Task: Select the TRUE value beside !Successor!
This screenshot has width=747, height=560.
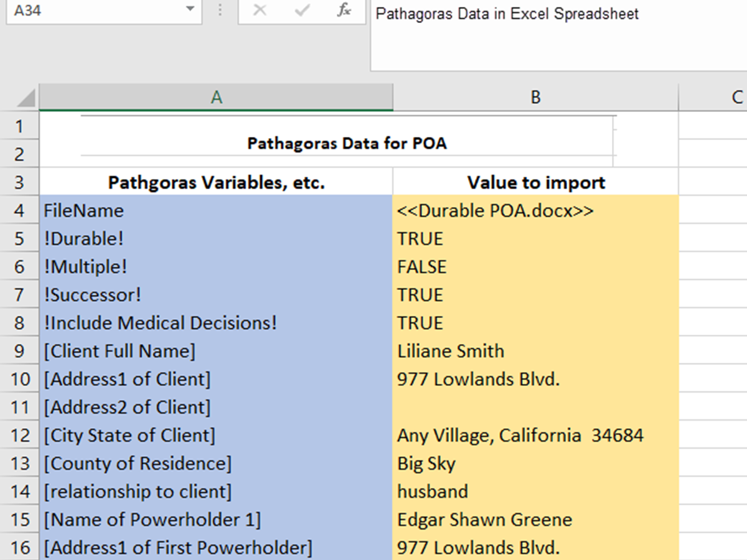Action: [536, 294]
